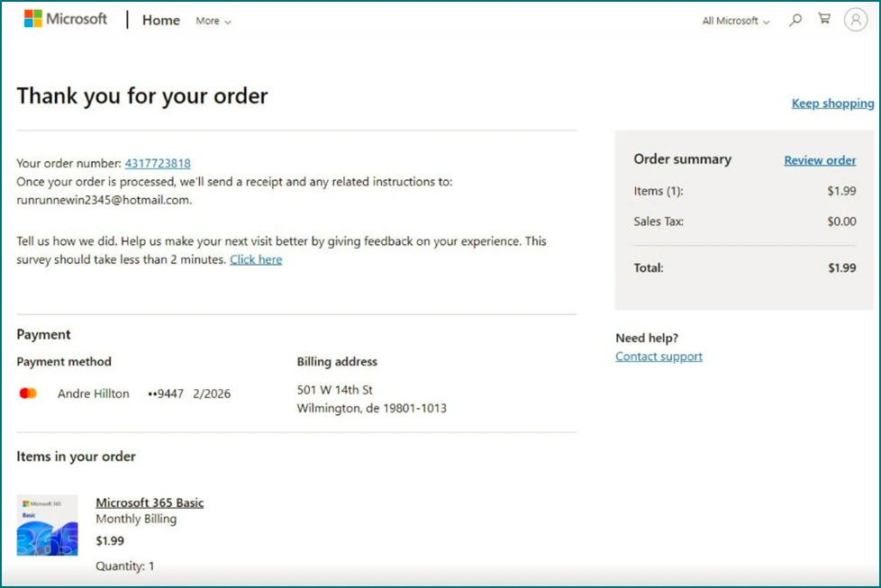This screenshot has height=588, width=881.
Task: Go to the Home menu item
Action: [161, 20]
